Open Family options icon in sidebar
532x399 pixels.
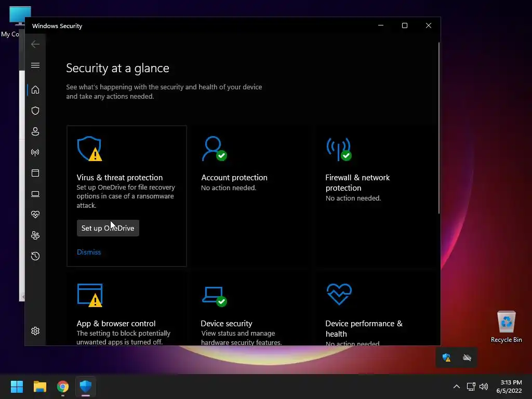pyautogui.click(x=35, y=235)
